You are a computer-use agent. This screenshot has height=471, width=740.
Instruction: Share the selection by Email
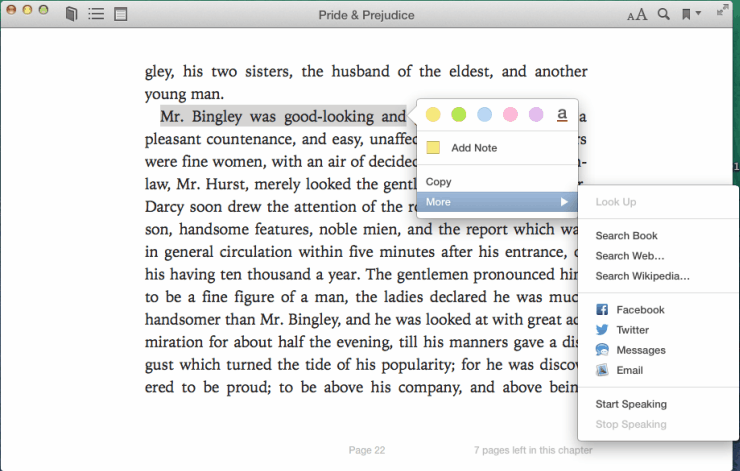click(630, 370)
